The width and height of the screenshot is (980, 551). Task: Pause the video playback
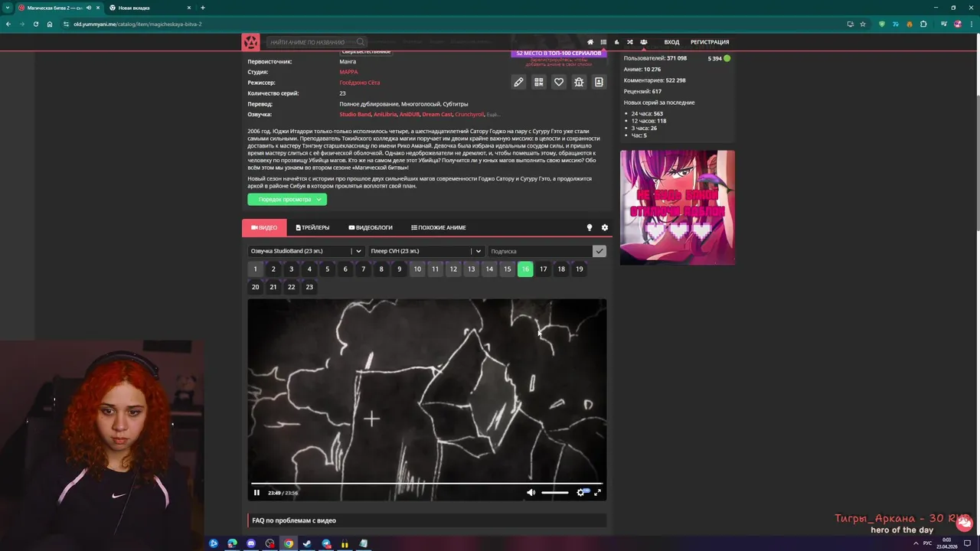coord(256,493)
